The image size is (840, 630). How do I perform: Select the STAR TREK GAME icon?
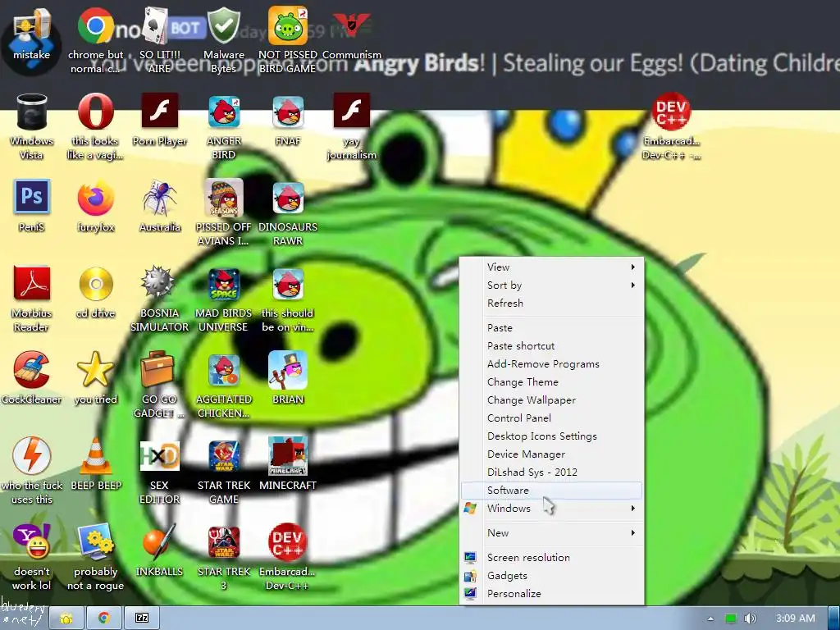tap(223, 455)
